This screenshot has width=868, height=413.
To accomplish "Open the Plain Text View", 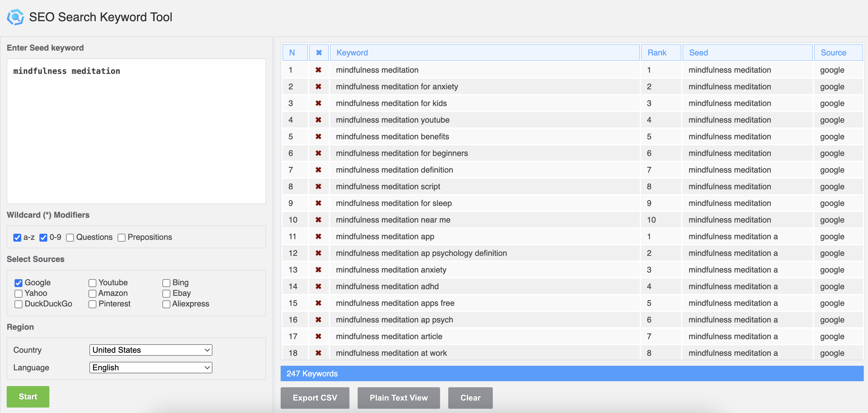I will pyautogui.click(x=399, y=398).
